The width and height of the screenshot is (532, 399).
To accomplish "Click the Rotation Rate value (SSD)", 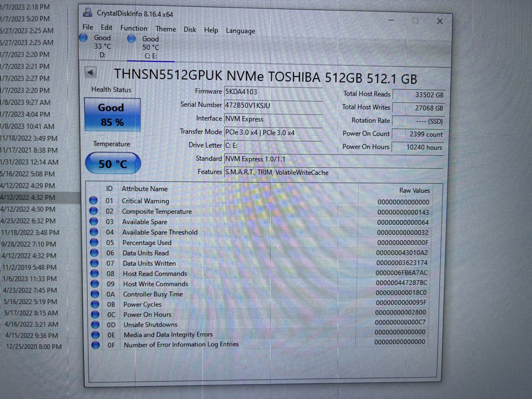I will coord(419,121).
